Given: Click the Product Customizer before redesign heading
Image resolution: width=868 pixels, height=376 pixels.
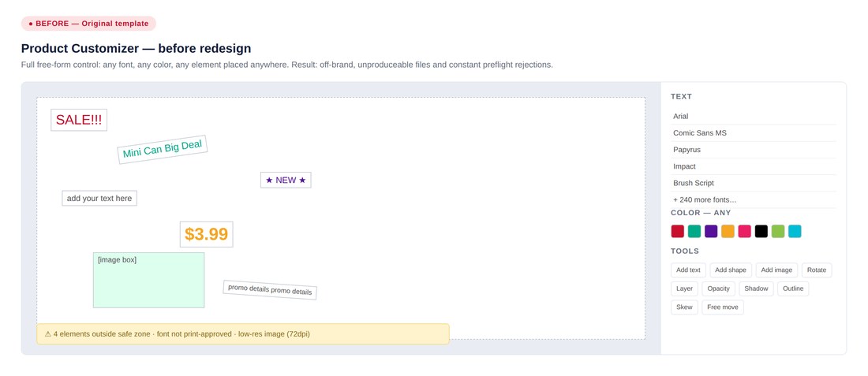Looking at the screenshot, I should pos(137,48).
